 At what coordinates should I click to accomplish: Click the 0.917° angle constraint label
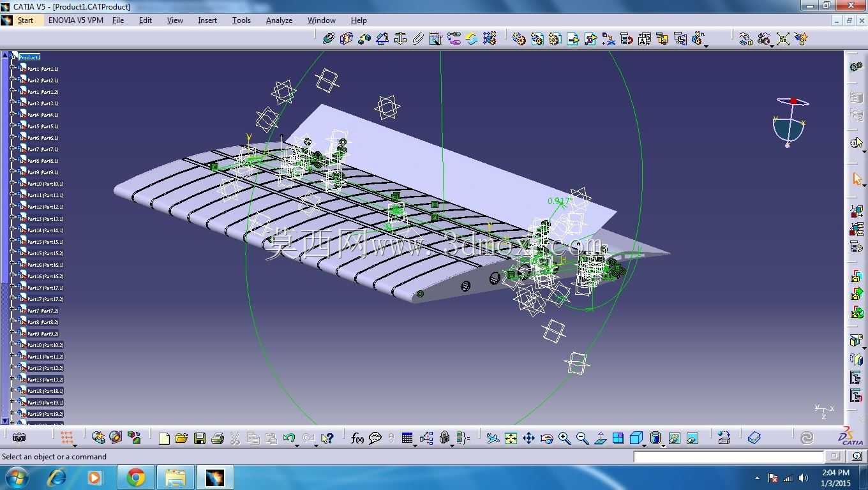pyautogui.click(x=559, y=201)
